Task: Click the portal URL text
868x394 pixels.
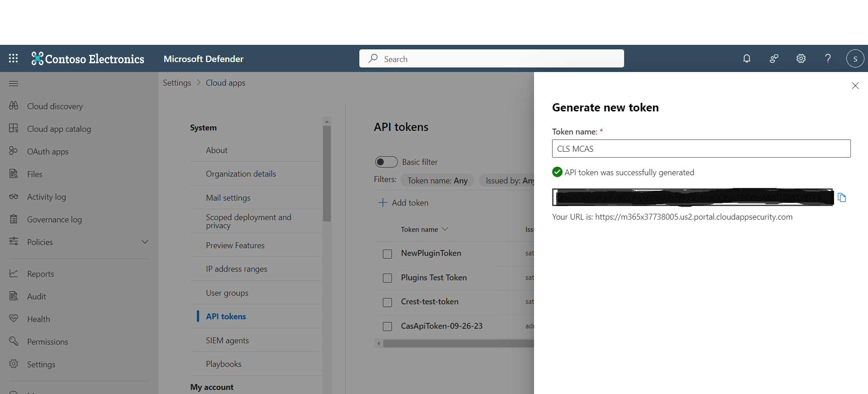Action: pos(694,217)
